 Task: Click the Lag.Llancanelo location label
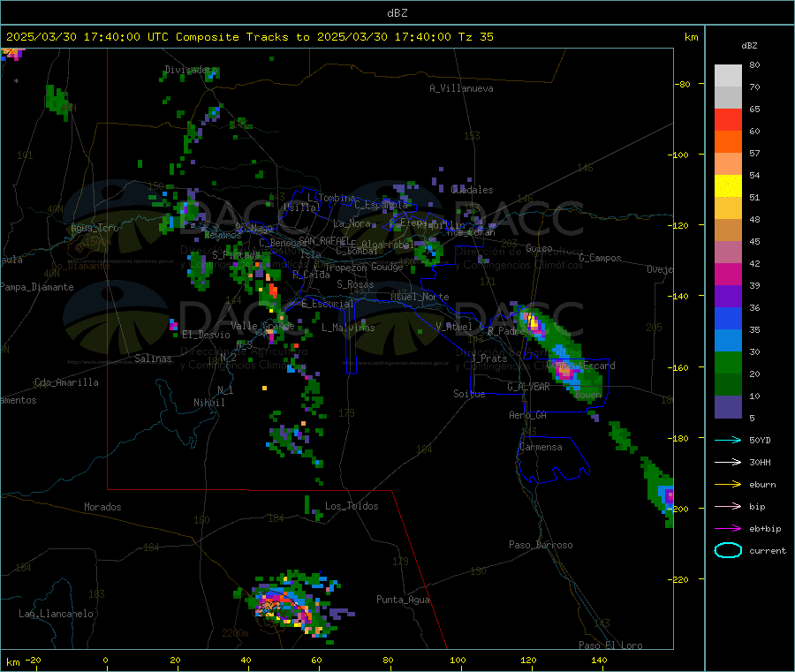pos(56,614)
